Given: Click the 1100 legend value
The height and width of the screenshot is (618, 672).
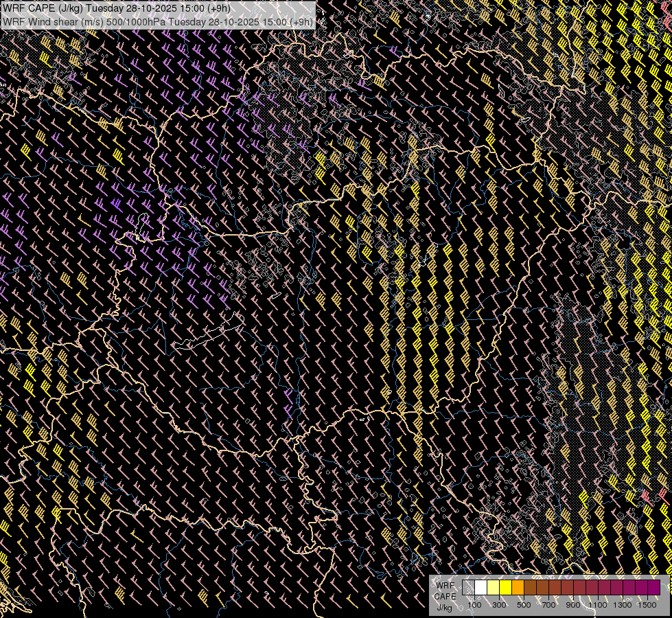Looking at the screenshot, I should coord(597,605).
